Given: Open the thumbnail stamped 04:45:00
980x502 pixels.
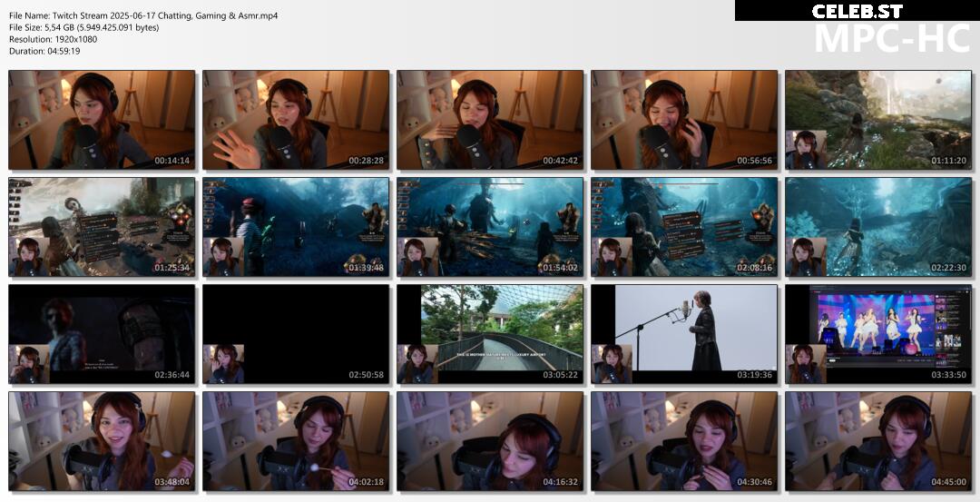Looking at the screenshot, I should click(878, 441).
